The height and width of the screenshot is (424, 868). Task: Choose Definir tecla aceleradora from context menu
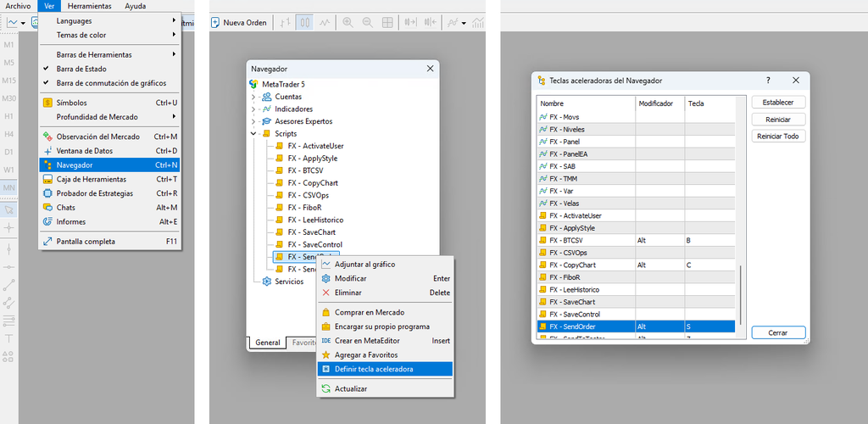pyautogui.click(x=374, y=369)
